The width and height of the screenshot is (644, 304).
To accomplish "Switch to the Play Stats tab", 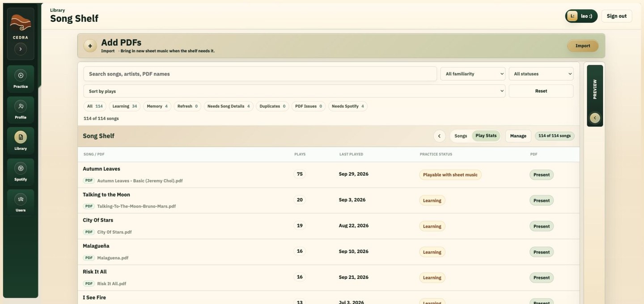I will [486, 136].
